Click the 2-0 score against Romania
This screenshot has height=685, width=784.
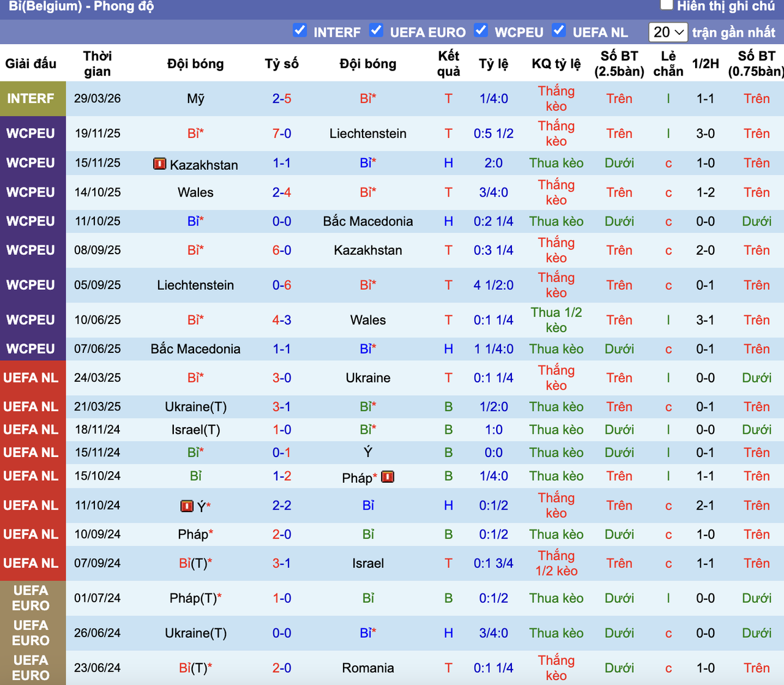click(x=282, y=668)
